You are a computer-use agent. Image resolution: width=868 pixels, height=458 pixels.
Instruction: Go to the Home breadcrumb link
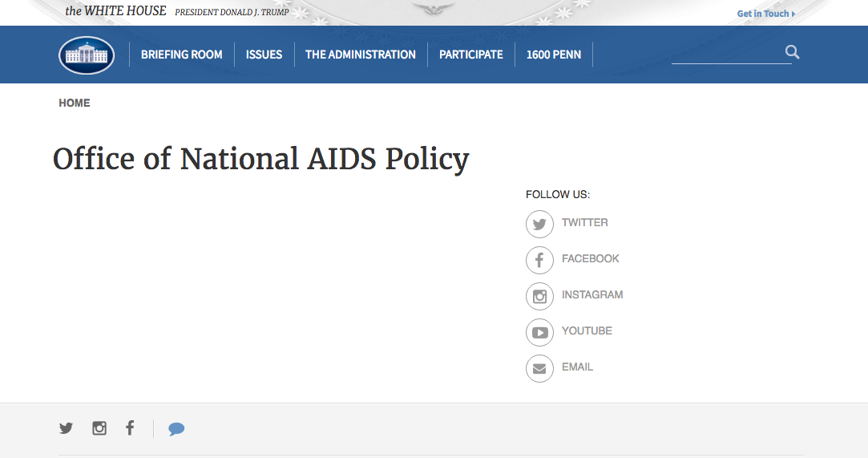(x=75, y=103)
